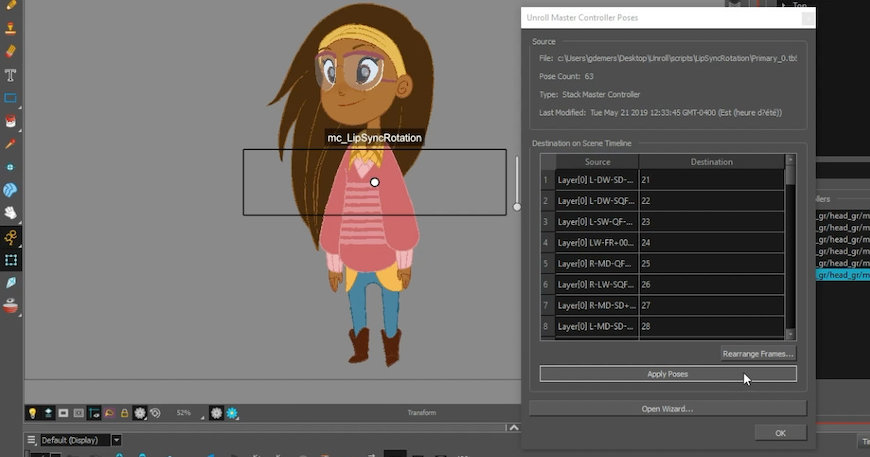Click the white flower icon beside the zoom
This screenshot has height=457, width=870.
coord(216,413)
